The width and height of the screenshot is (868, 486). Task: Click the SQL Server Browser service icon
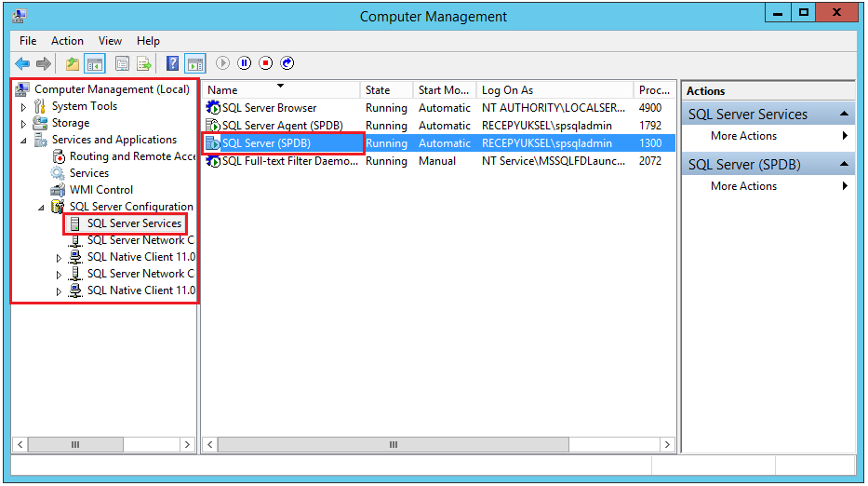click(x=213, y=107)
